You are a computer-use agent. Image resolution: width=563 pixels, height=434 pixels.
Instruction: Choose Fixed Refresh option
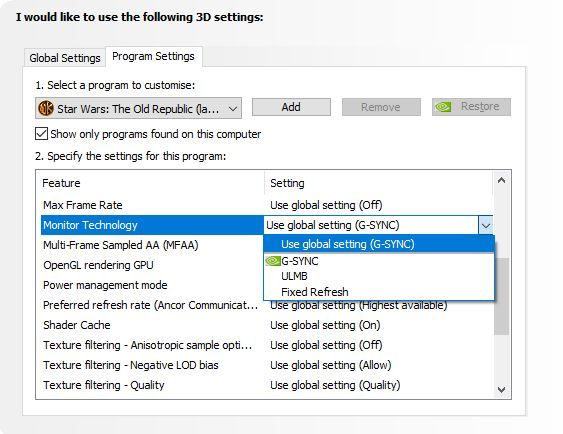click(315, 292)
